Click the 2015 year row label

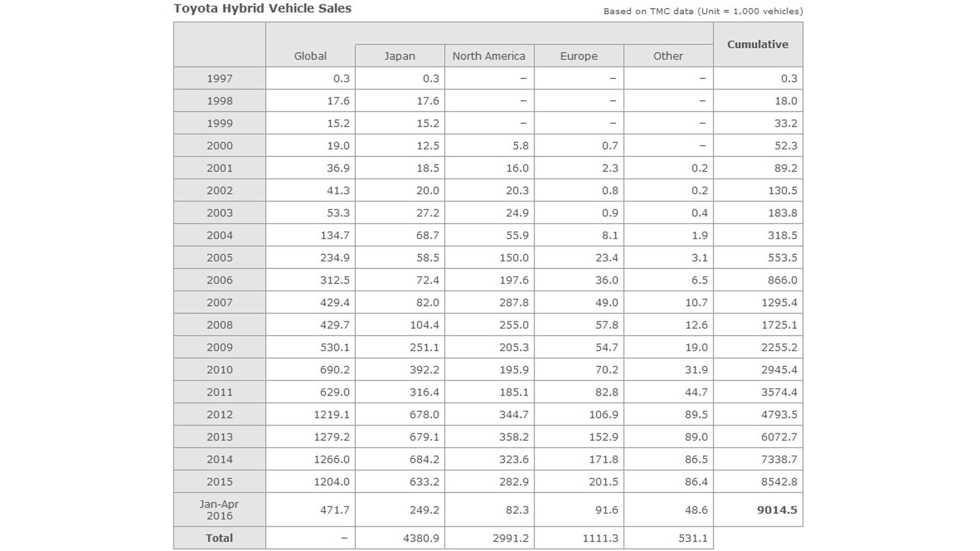click(x=219, y=482)
